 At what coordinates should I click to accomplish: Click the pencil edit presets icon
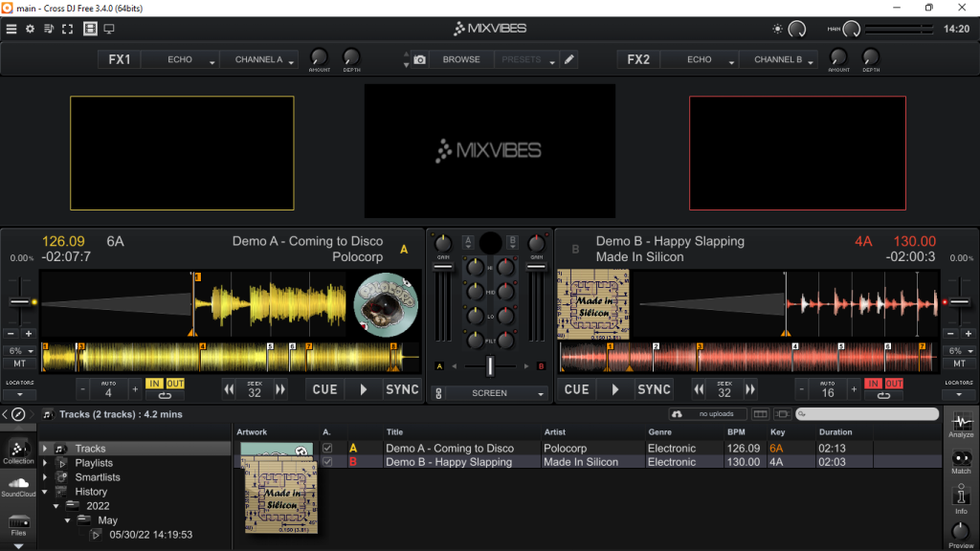(x=569, y=59)
